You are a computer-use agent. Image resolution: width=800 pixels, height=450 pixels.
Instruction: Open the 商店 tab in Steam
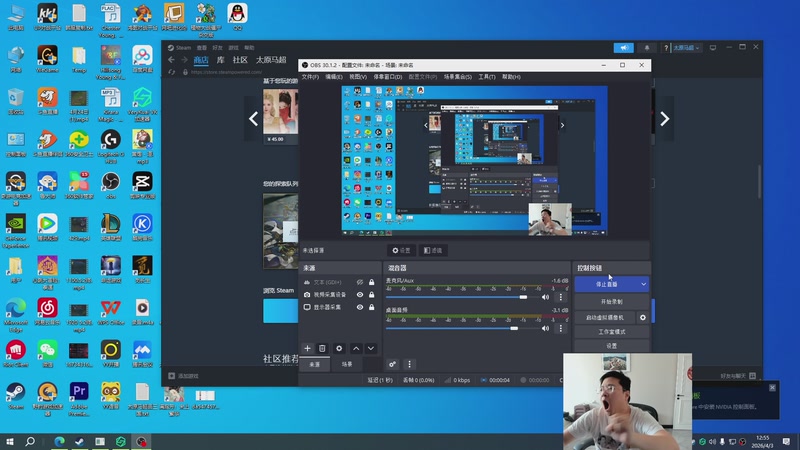pyautogui.click(x=201, y=60)
